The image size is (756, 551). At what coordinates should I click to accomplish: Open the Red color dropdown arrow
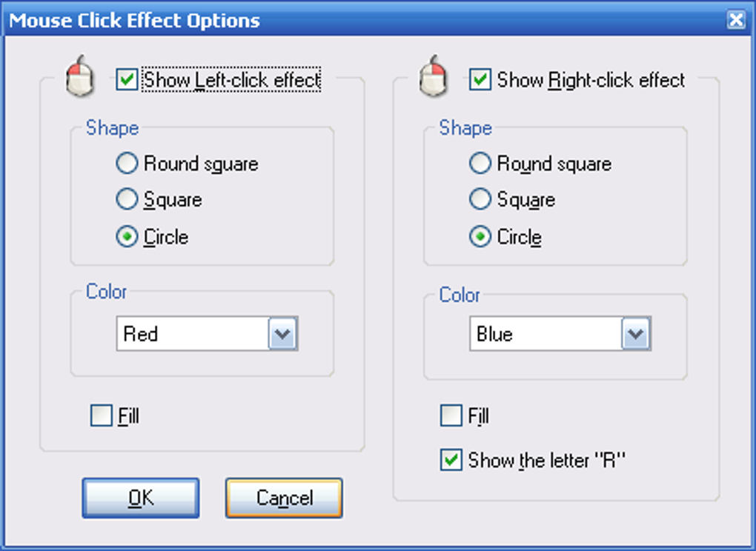point(282,333)
